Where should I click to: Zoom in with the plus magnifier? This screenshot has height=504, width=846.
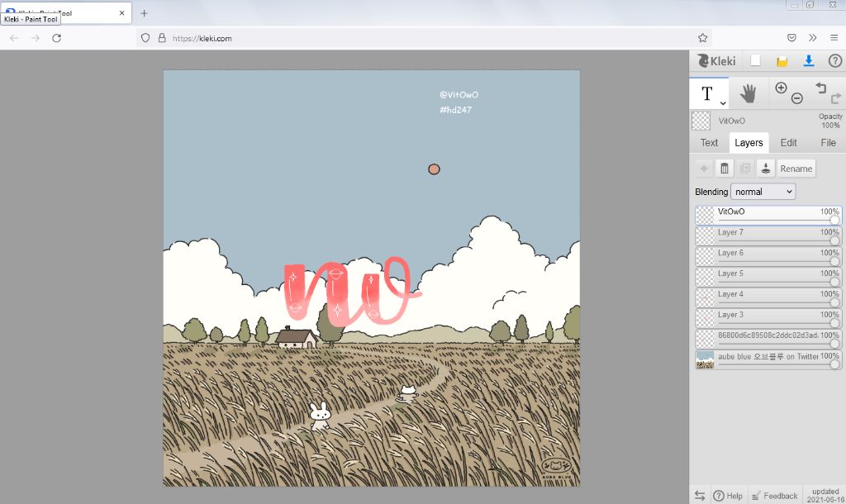pyautogui.click(x=781, y=88)
